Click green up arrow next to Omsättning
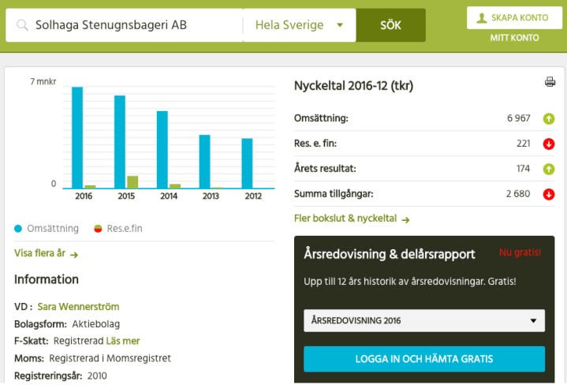 click(549, 118)
